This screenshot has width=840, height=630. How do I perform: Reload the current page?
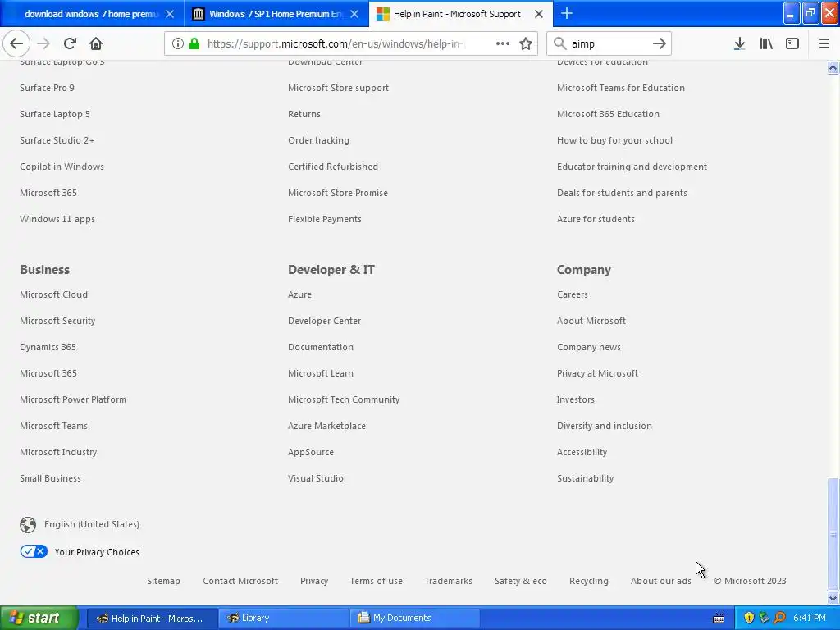click(x=70, y=43)
